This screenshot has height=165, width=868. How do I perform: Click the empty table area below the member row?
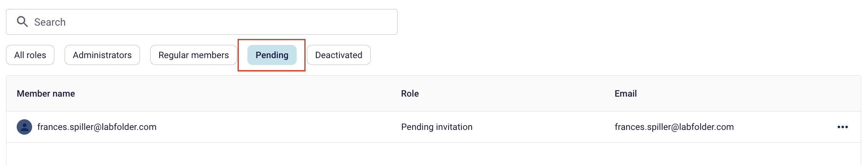pos(433,154)
